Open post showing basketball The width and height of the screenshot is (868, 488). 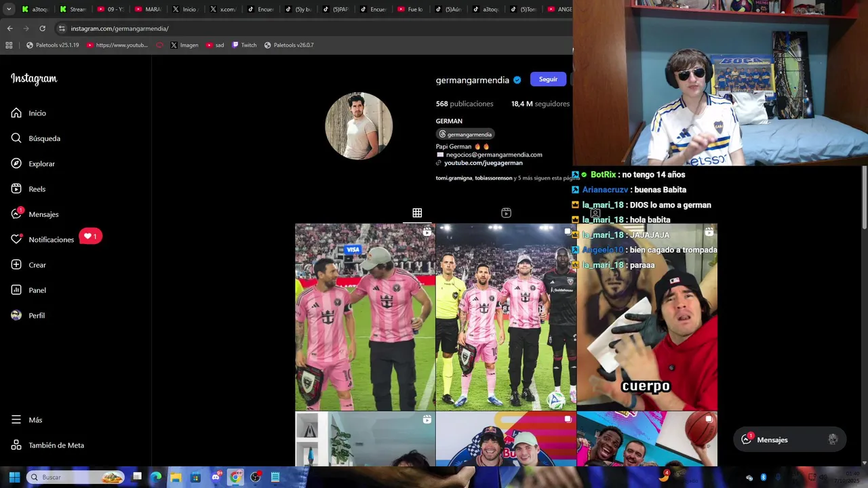click(x=647, y=439)
